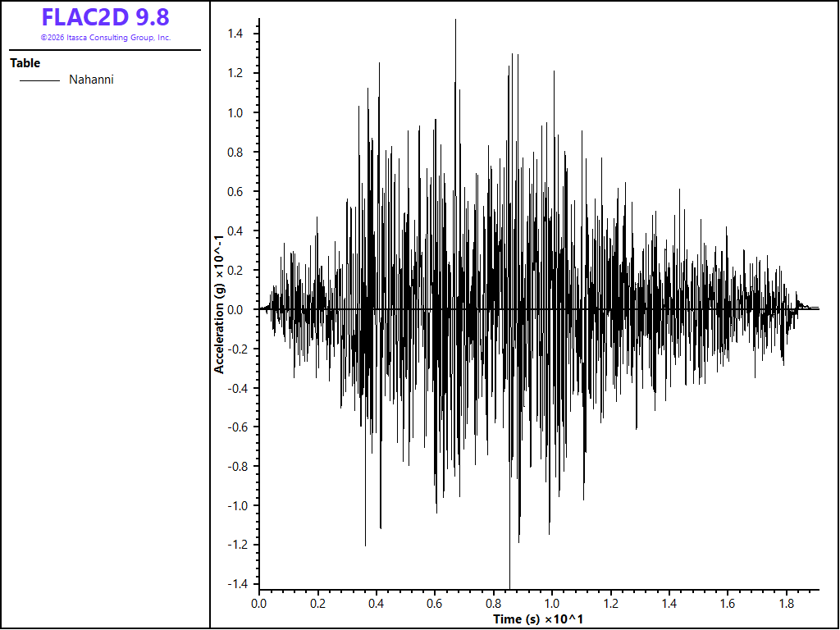Select the Table legend heading
The height and width of the screenshot is (630, 840).
tap(25, 63)
